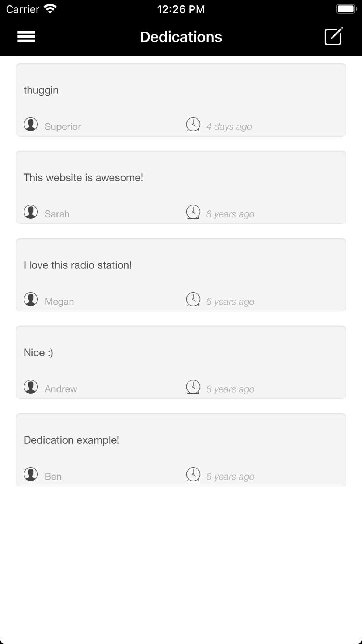Click the user avatar next to Superior

click(x=31, y=124)
